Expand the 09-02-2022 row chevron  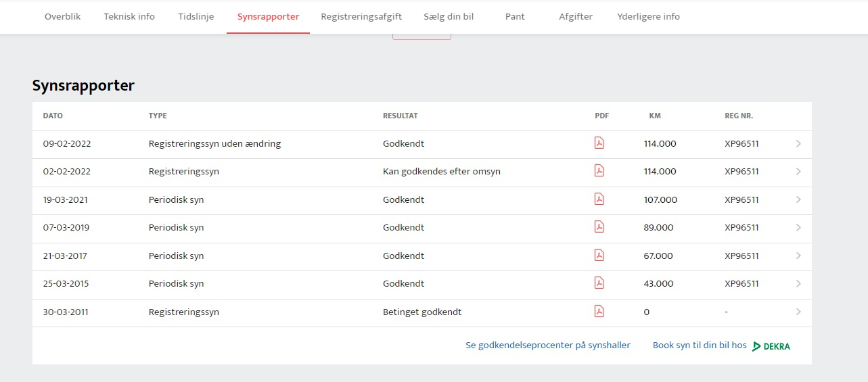click(798, 143)
